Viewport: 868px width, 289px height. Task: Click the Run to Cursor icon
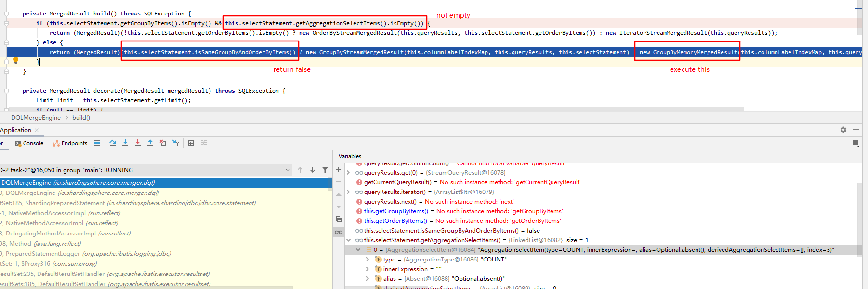(175, 143)
